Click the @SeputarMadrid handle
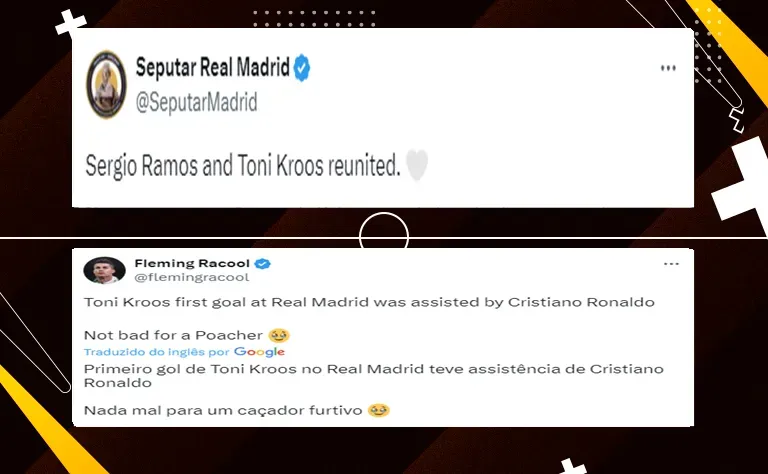The width and height of the screenshot is (768, 474). point(196,102)
